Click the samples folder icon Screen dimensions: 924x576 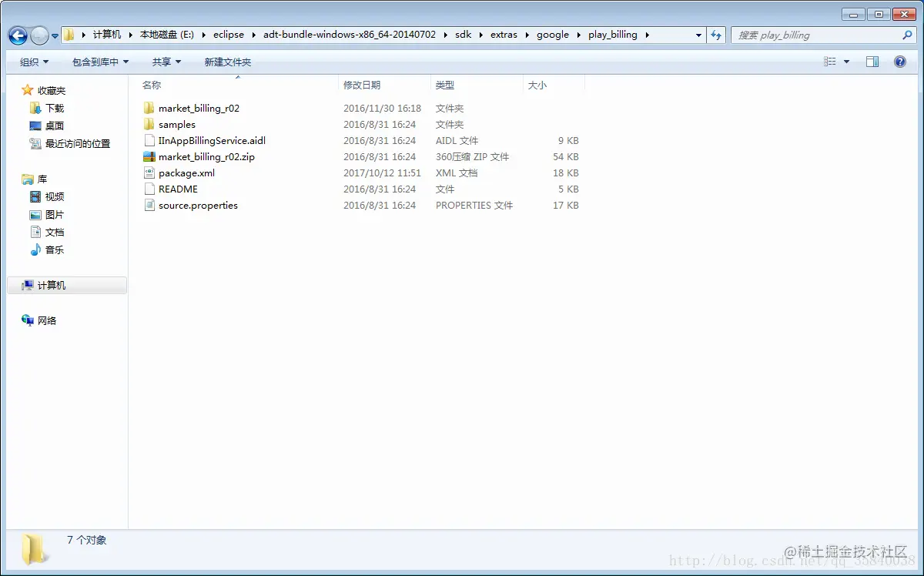[149, 124]
